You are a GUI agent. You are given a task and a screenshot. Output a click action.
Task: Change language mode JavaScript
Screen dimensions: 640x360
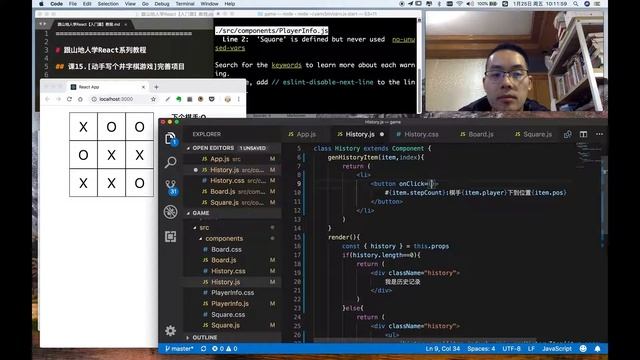557,349
